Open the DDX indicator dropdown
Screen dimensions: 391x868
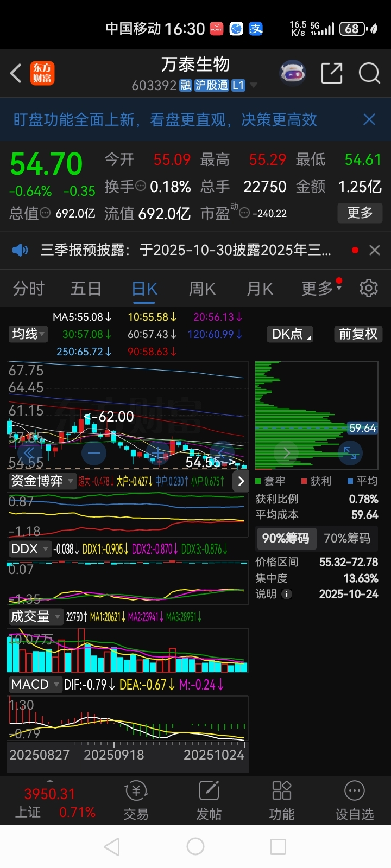pyautogui.click(x=29, y=549)
